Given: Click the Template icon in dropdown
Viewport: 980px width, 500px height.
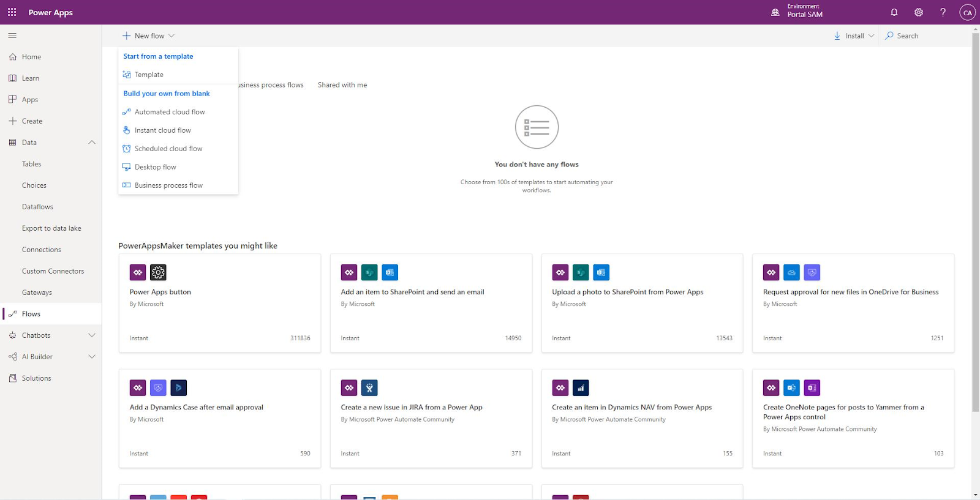Looking at the screenshot, I should coord(127,75).
